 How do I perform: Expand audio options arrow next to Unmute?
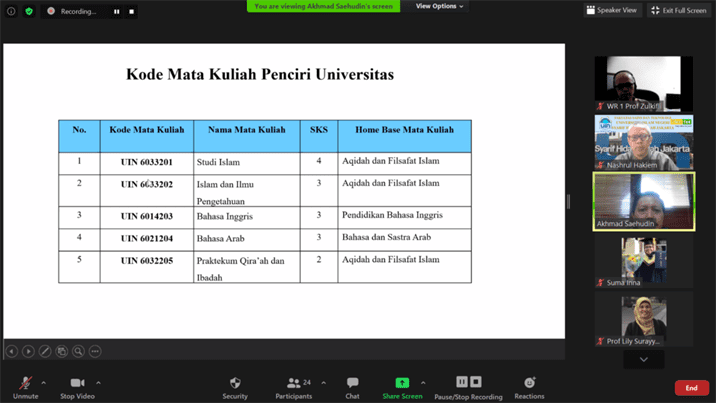[x=44, y=383]
